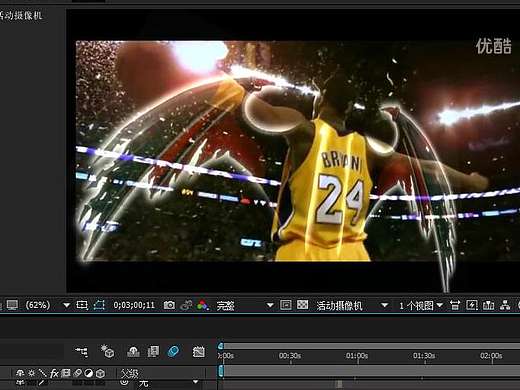Screen dimensions: 520x390
Task: Click the 父级 parent column header
Action: [x=130, y=373]
